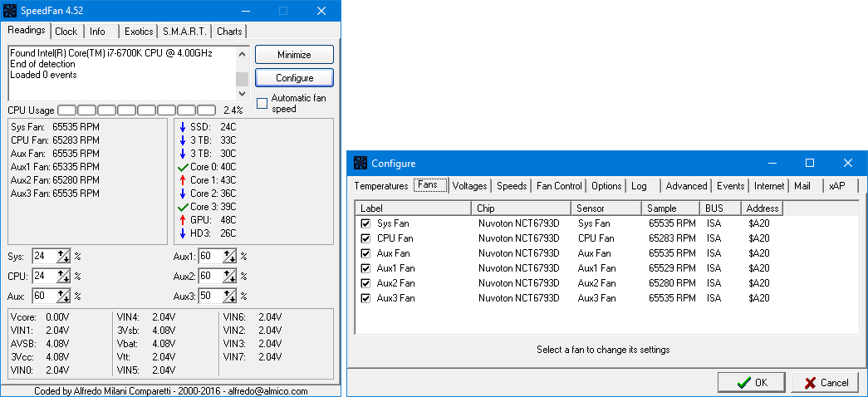This screenshot has width=868, height=397.
Task: Click the blue down arrow beside HD3
Action: pos(183,233)
